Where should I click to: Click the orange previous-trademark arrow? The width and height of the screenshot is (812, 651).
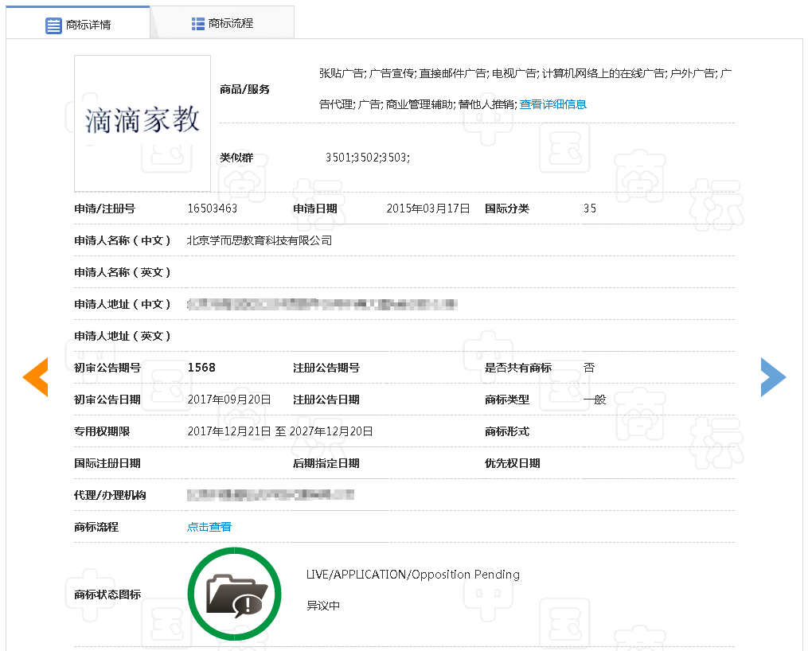[36, 376]
